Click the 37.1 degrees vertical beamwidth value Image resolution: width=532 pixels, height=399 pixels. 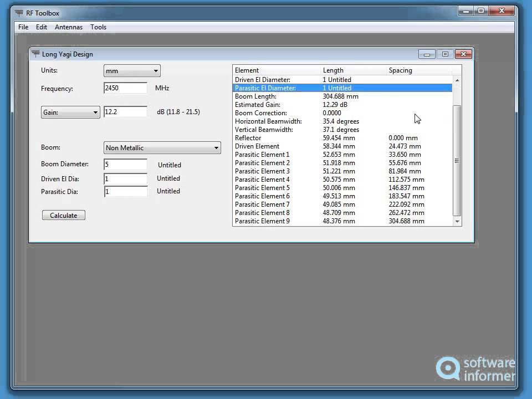click(x=341, y=130)
